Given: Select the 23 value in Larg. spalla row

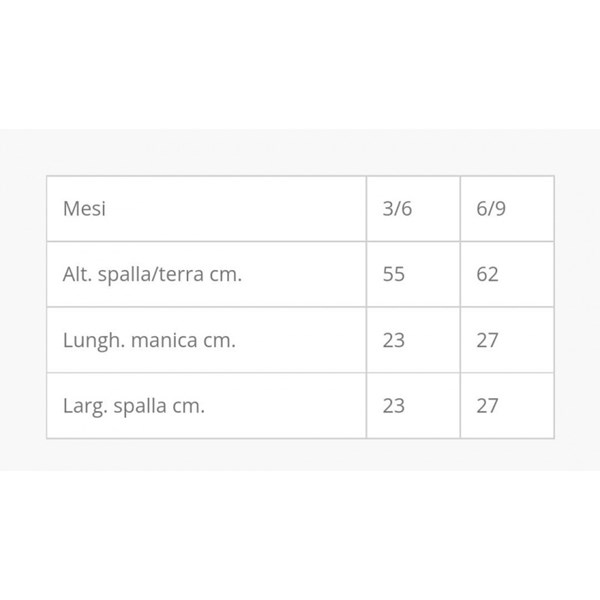Looking at the screenshot, I should point(394,406).
